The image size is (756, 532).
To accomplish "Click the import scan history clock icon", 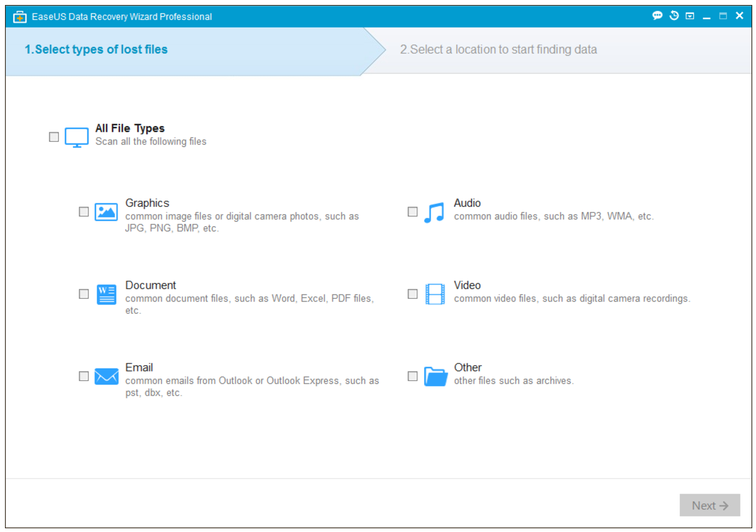I will pyautogui.click(x=674, y=16).
